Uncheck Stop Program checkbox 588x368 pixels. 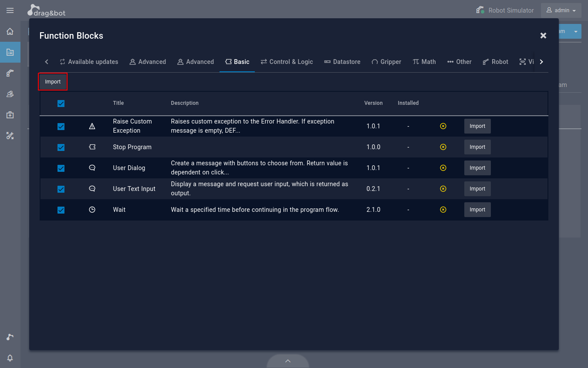(61, 147)
